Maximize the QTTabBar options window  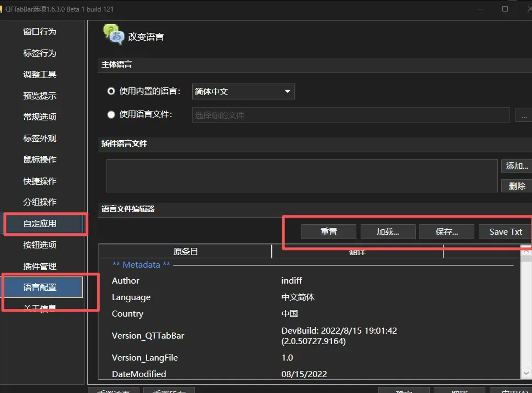[505, 9]
